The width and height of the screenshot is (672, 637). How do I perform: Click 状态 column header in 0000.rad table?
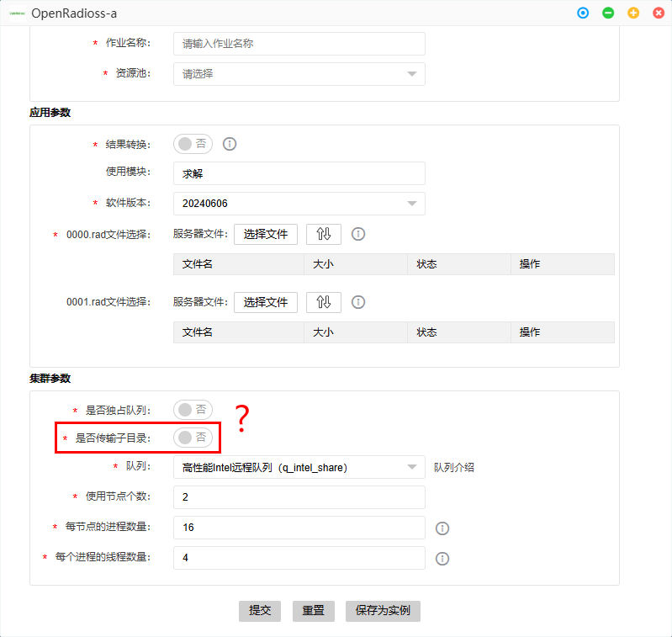[459, 264]
